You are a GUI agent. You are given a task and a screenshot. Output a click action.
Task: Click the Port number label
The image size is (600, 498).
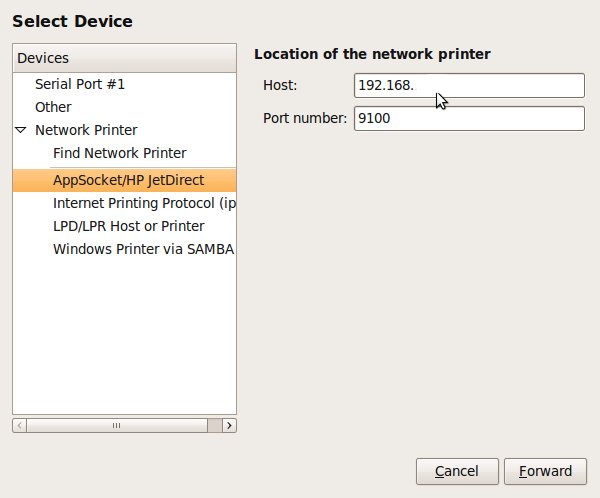[x=304, y=119]
